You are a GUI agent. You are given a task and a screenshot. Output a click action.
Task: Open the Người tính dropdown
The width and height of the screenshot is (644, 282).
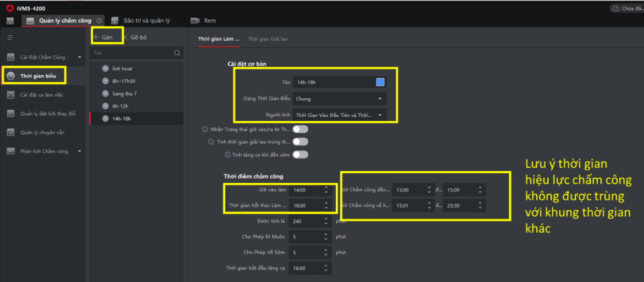click(339, 115)
